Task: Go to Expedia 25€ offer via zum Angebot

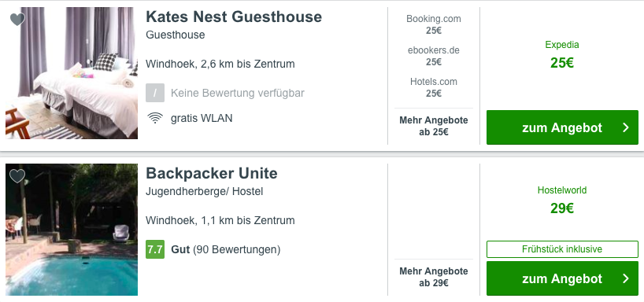Action: (x=562, y=127)
